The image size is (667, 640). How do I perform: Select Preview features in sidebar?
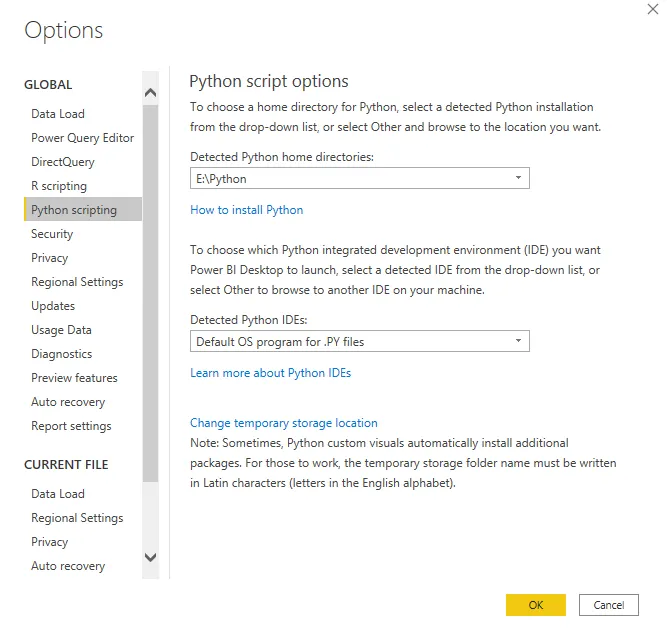(74, 378)
